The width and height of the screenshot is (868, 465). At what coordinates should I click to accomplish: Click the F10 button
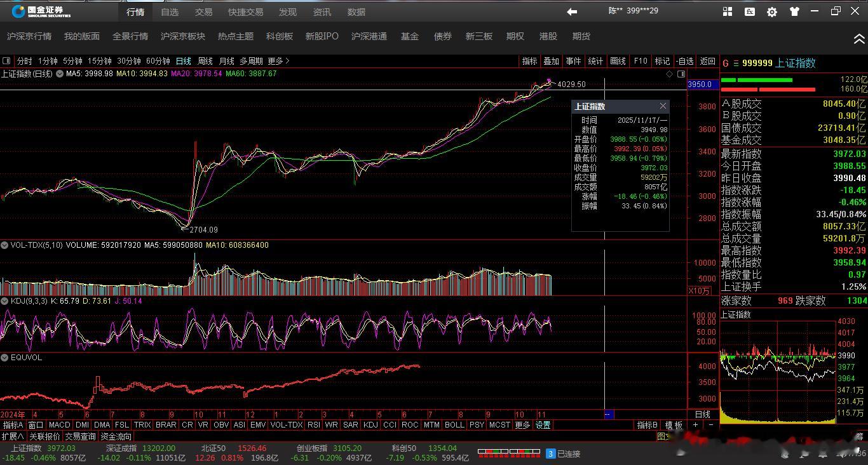(x=641, y=61)
